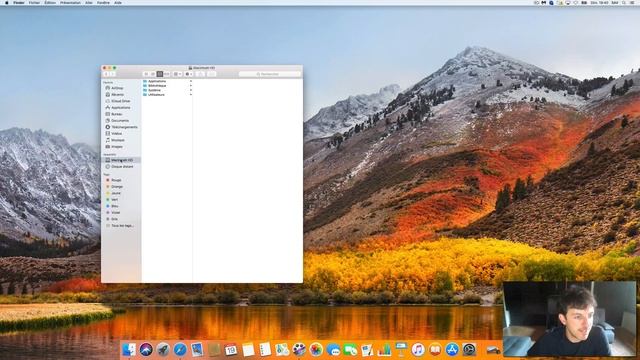Go back in Finder window
Screen dimensions: 640x360
click(x=106, y=74)
